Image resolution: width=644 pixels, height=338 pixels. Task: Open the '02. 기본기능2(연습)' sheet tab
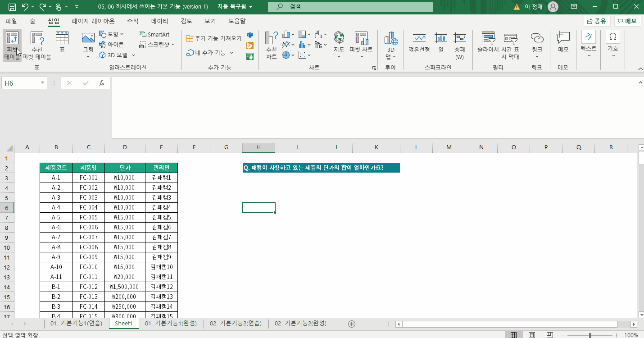tap(236, 324)
